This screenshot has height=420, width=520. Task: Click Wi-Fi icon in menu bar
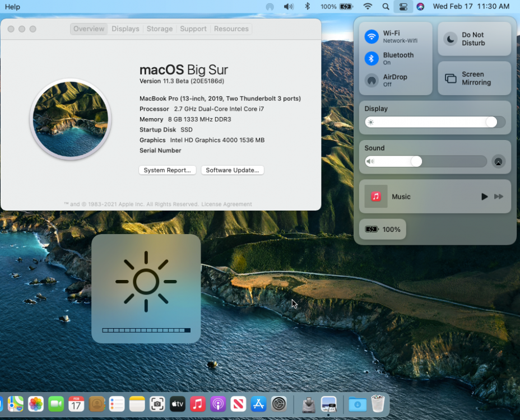click(x=368, y=6)
